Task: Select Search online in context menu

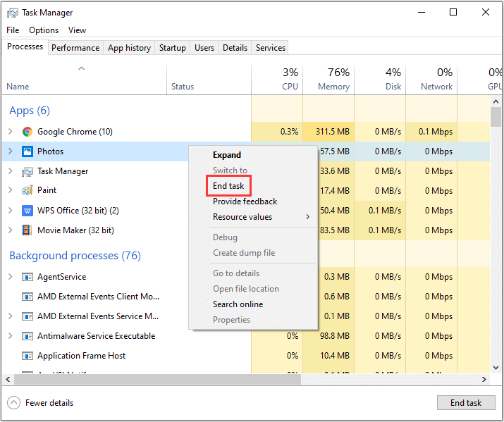Action: (238, 304)
